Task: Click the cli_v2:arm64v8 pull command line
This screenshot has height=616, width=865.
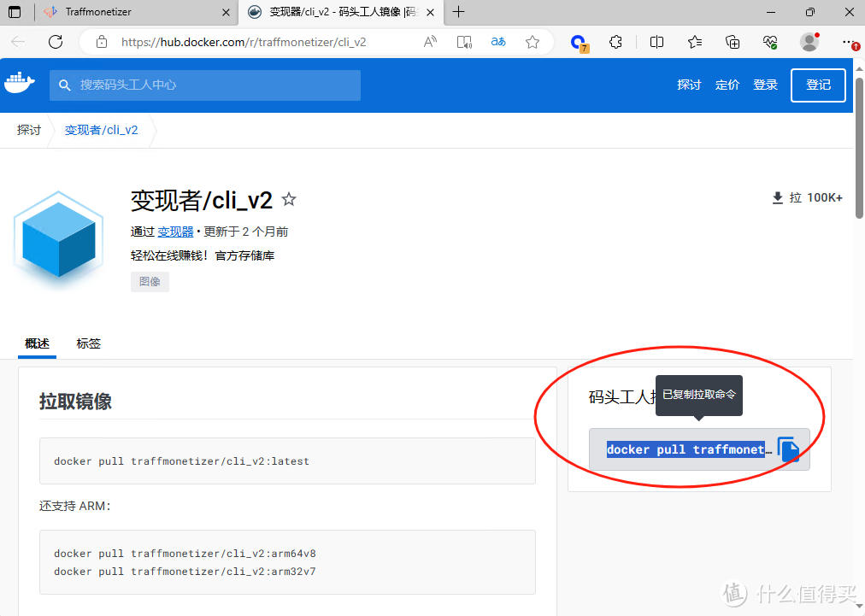Action: point(185,553)
